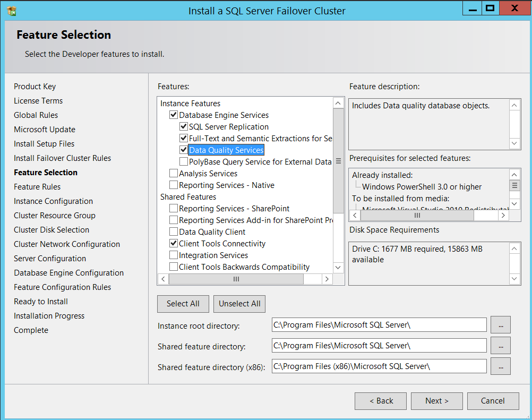Browse for the instance root directory
The image size is (532, 420).
500,325
